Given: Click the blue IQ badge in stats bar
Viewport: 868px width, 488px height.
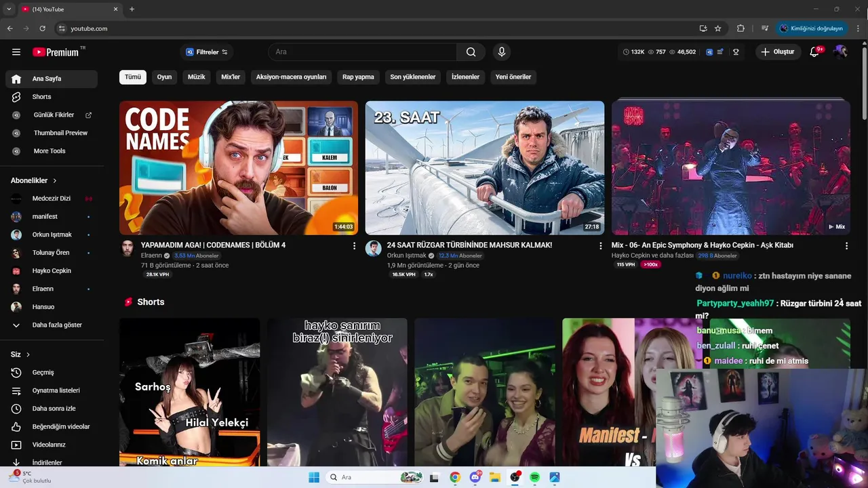Looking at the screenshot, I should (x=709, y=52).
